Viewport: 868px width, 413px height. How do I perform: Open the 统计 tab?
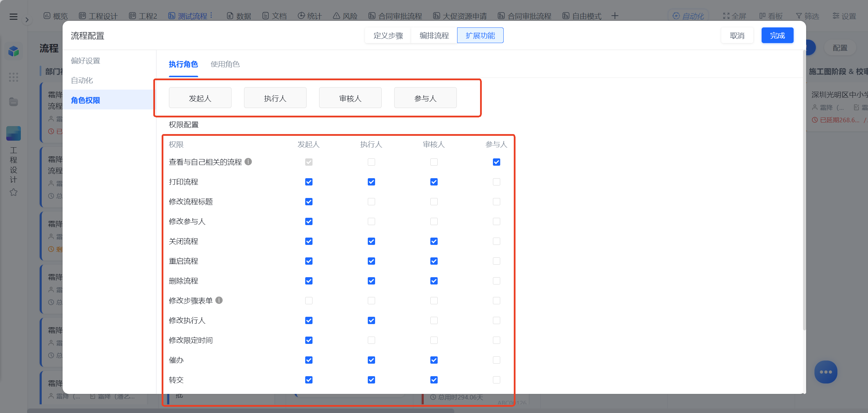click(x=310, y=16)
